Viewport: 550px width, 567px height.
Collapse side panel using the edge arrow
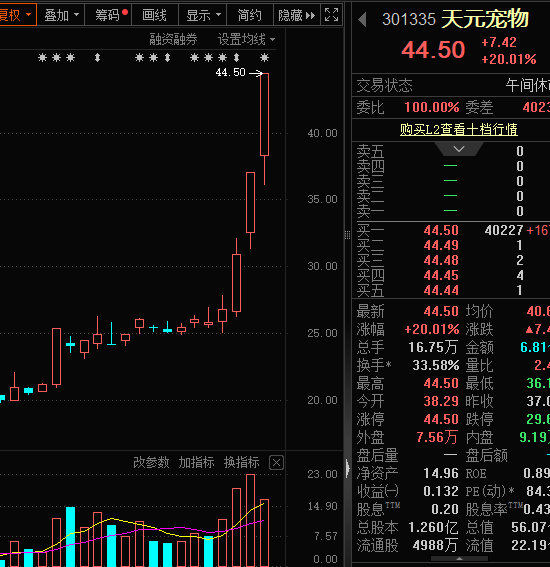point(348,469)
